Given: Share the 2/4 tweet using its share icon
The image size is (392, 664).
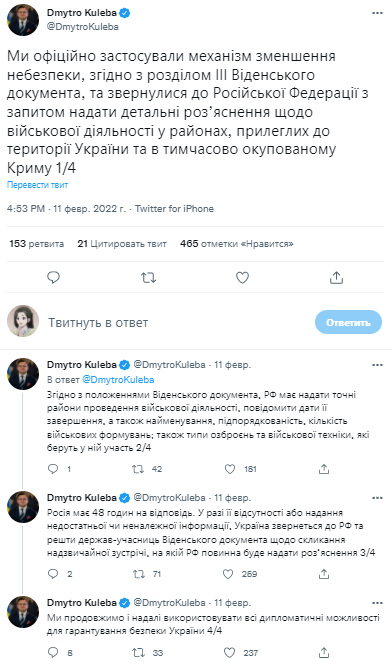Looking at the screenshot, I should tap(324, 469).
